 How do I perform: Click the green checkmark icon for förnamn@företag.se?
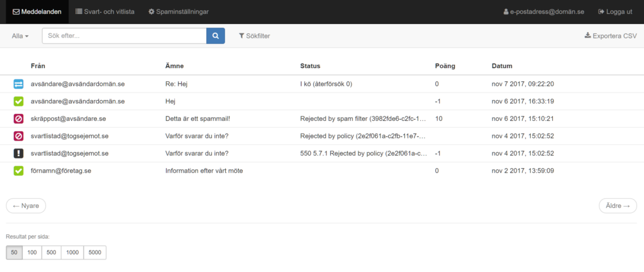18,171
